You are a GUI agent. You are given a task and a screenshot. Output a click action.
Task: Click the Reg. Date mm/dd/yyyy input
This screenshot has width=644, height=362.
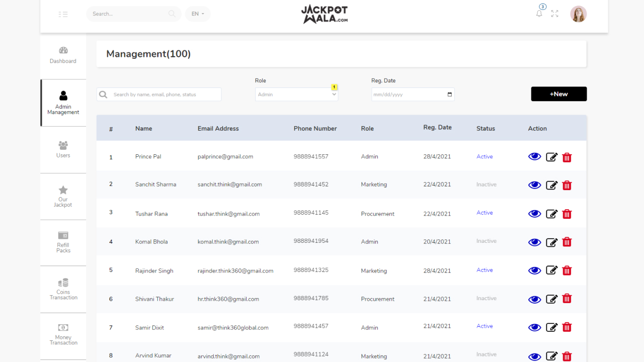point(413,95)
